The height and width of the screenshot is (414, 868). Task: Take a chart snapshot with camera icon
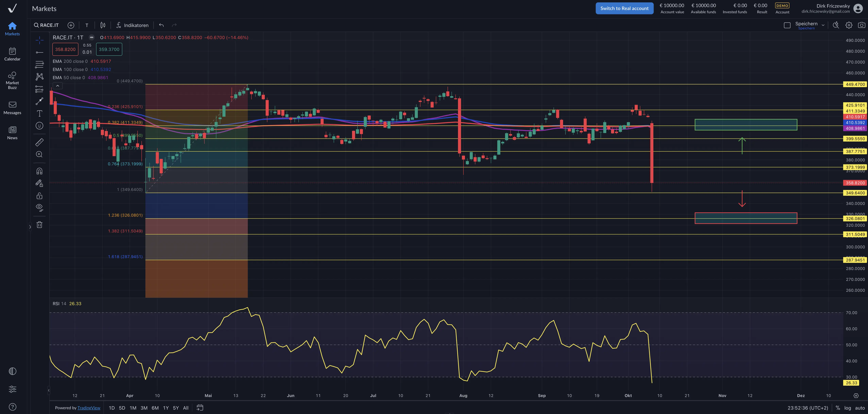[x=861, y=25]
